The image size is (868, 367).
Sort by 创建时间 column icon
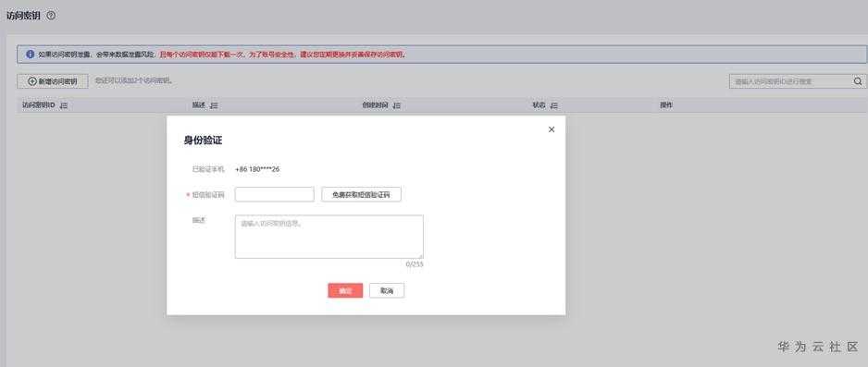click(x=396, y=105)
